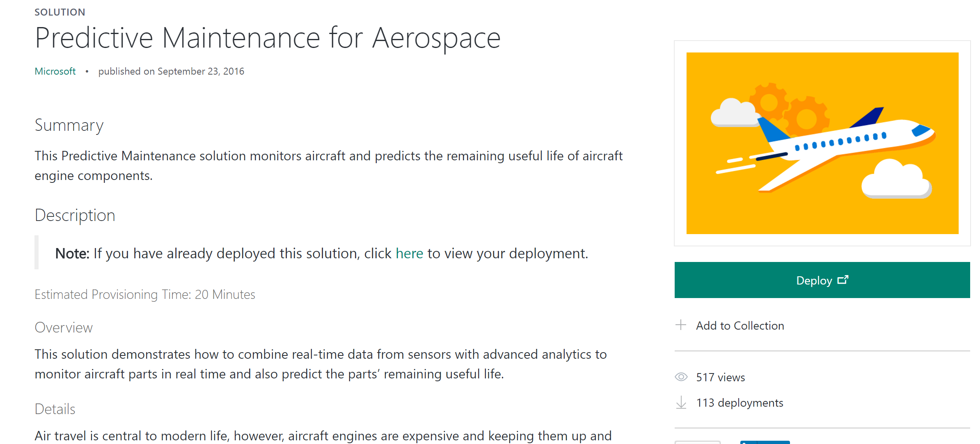Click the plus icon beside Add to Collection
Screen dimensions: 980x444
[x=681, y=325]
